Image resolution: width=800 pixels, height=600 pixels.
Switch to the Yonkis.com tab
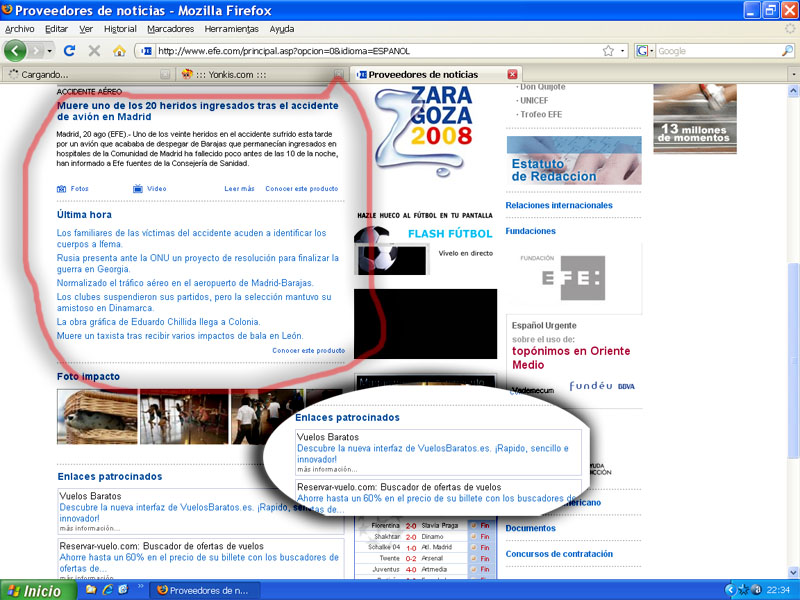pos(230,74)
